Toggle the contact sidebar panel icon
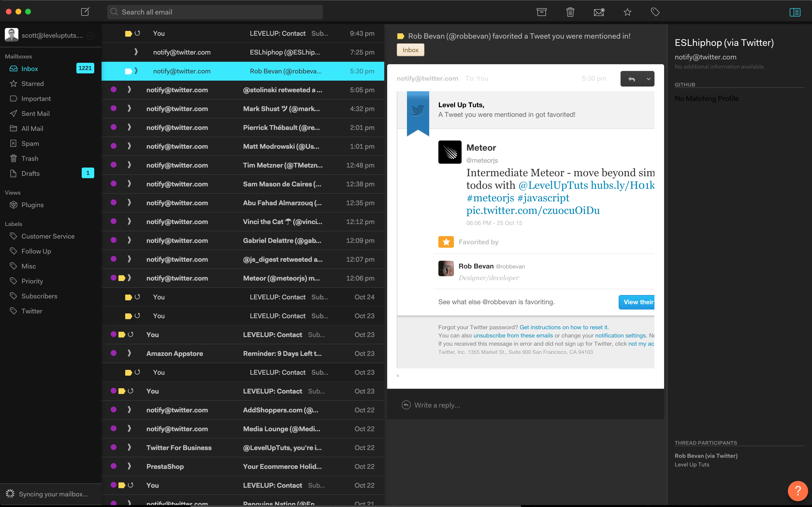812x507 pixels. tap(795, 12)
